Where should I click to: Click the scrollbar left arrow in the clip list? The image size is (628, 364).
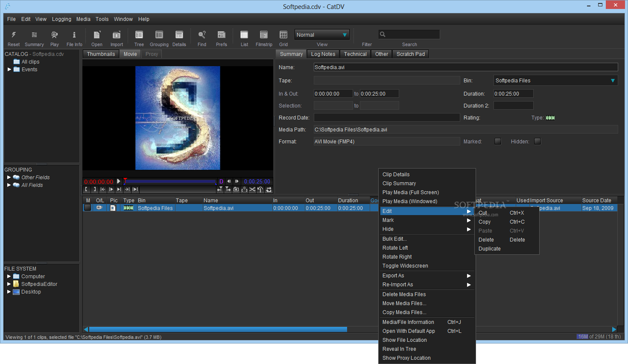pyautogui.click(x=86, y=329)
